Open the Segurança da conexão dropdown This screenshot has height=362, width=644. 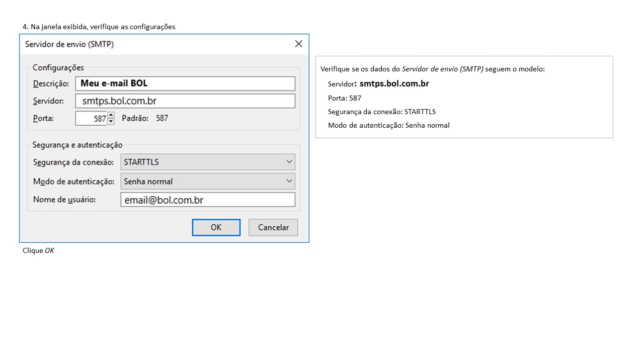coord(208,162)
